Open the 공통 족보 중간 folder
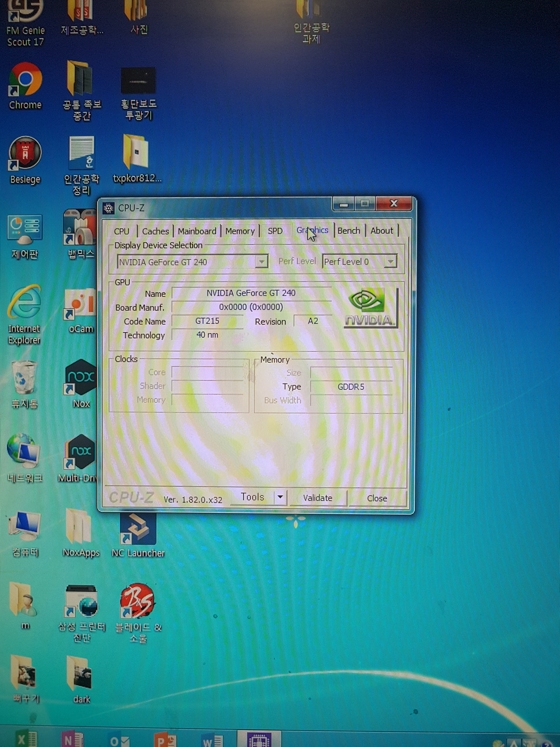This screenshot has width=560, height=747. [x=82, y=91]
